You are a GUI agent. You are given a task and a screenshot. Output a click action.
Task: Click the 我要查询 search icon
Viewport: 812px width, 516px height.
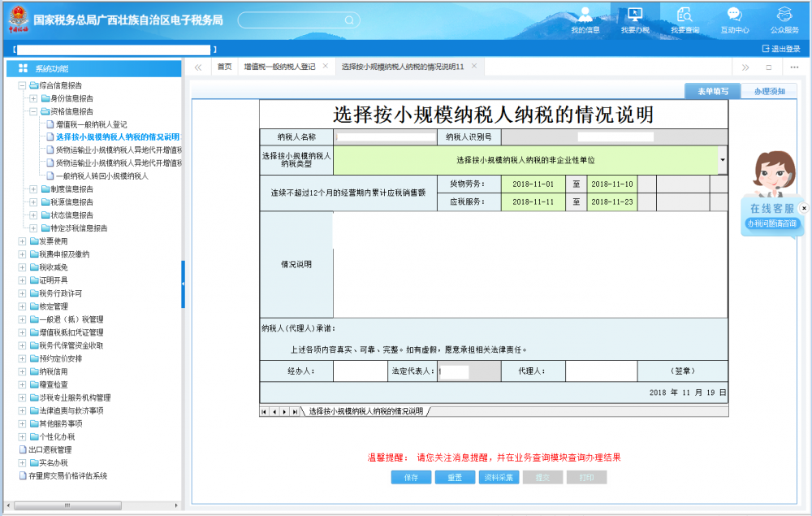(x=685, y=15)
